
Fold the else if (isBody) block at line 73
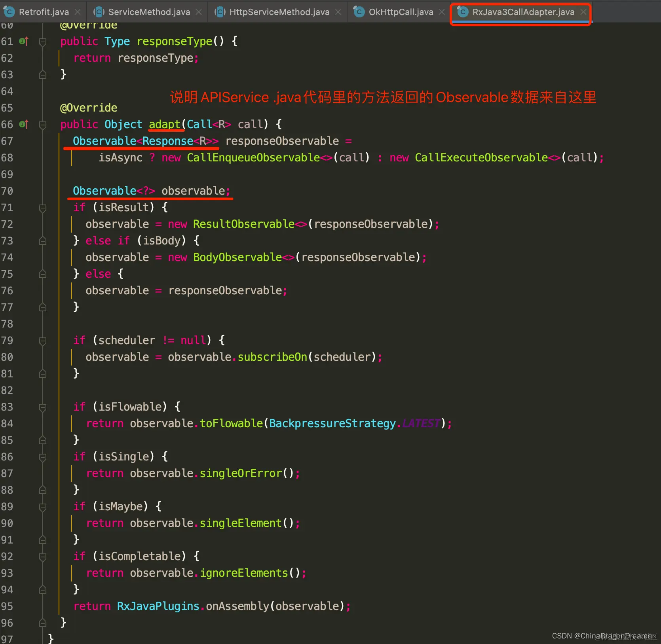coord(43,241)
